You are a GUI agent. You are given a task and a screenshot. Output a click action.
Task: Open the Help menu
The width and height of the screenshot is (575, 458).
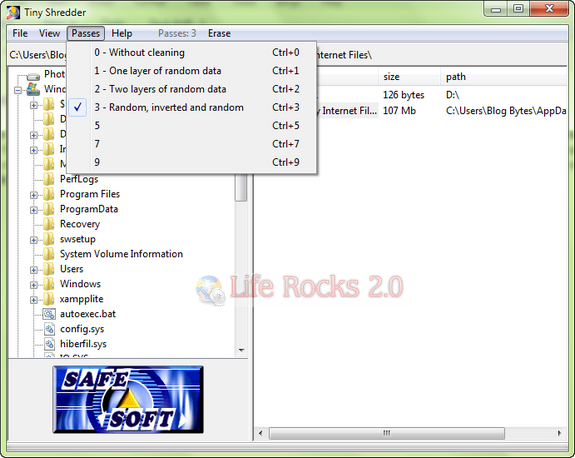[x=122, y=33]
